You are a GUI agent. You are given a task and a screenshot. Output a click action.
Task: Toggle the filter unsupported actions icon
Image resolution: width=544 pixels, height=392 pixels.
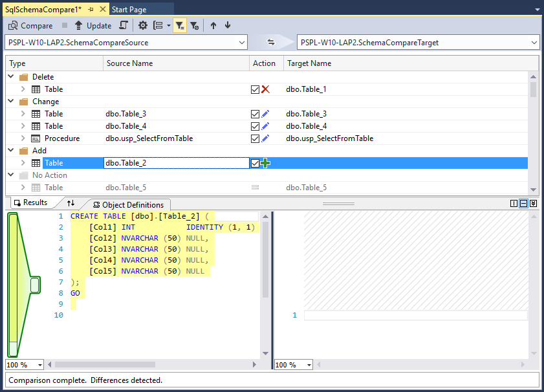pos(195,25)
